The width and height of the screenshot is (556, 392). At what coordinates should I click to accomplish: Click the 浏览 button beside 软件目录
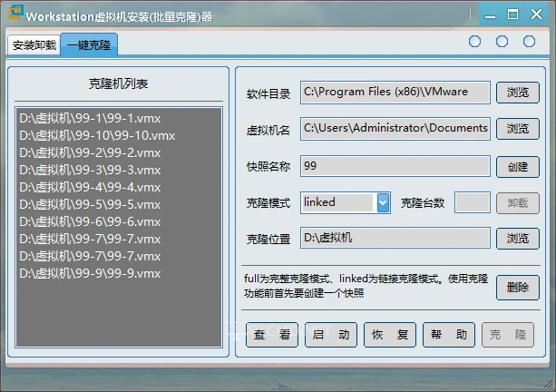coord(518,93)
